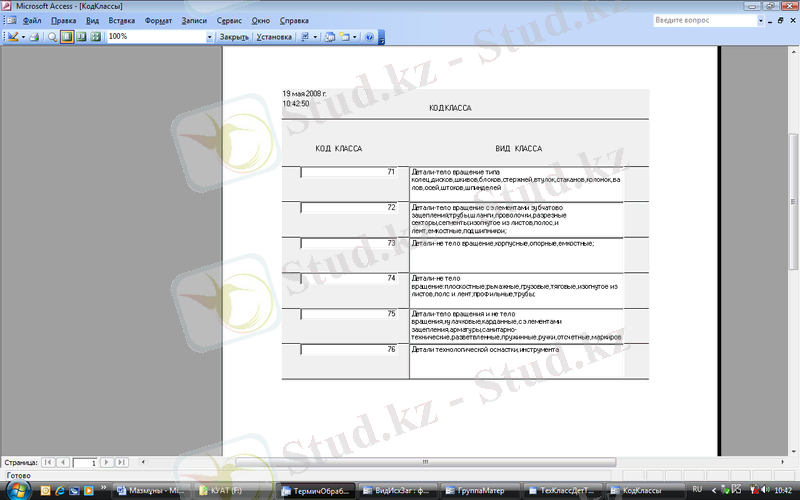Click the class code 73 cell
This screenshot has height=500, width=800.
coord(349,243)
